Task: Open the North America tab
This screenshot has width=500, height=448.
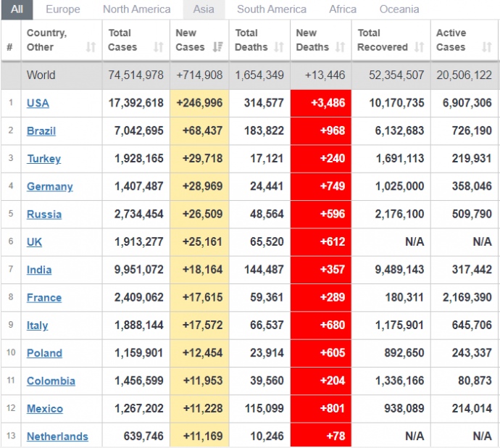Action: coord(136,9)
